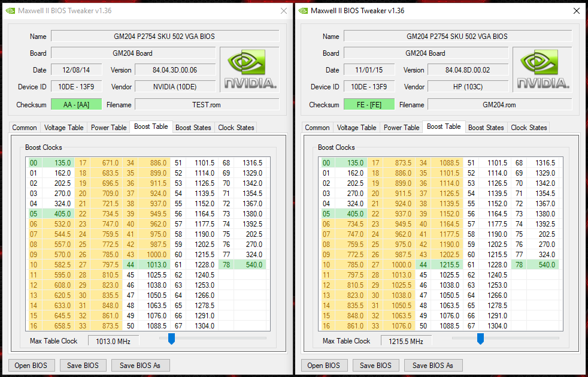Open Boost States tab in GM204.rom window

(x=486, y=128)
